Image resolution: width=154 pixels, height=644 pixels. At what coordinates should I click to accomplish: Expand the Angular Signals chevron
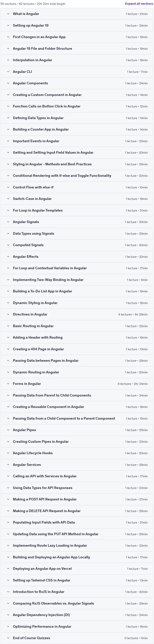coord(8,222)
